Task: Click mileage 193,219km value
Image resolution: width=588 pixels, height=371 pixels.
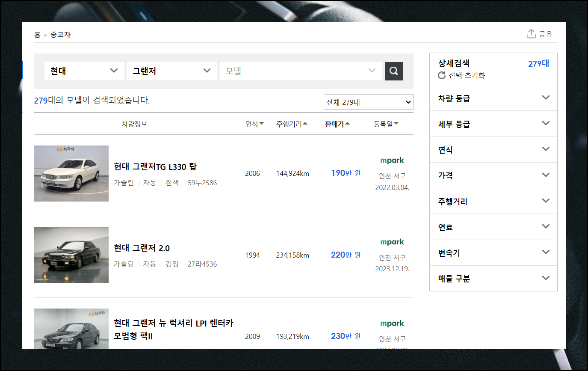Action: coord(293,336)
